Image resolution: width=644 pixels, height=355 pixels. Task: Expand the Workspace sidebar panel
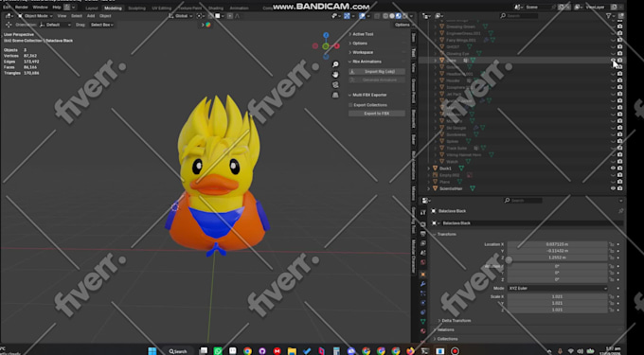coord(362,52)
